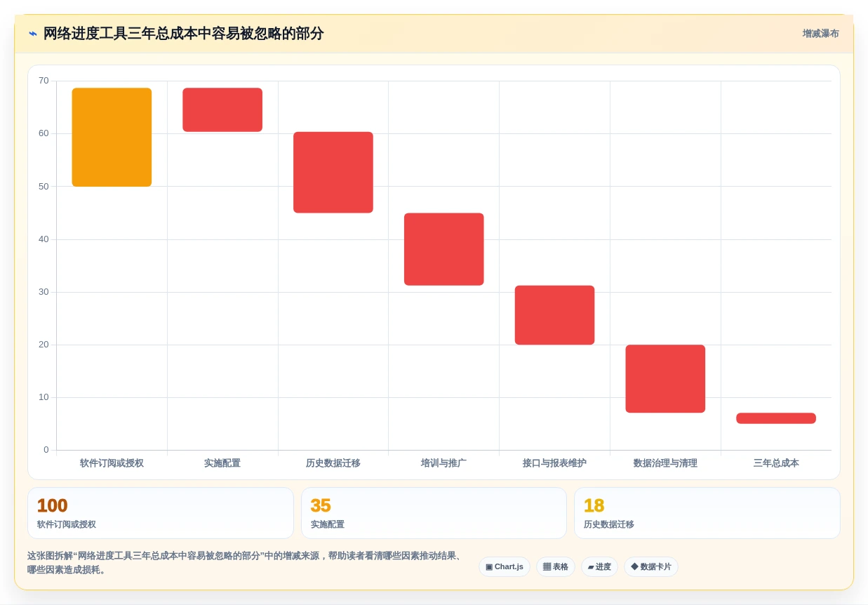Select the red 数据治理与清理 bar
Viewport: 868px width, 605px height.
(665, 379)
